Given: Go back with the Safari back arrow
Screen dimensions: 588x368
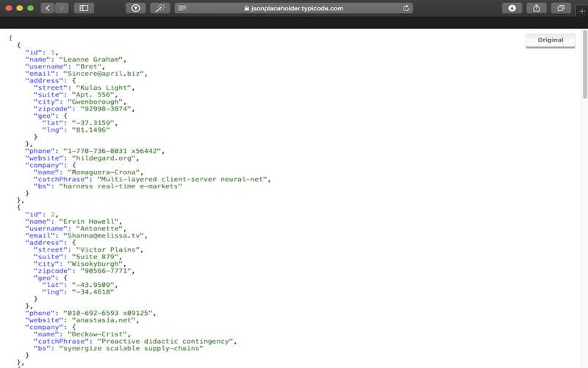Looking at the screenshot, I should [48, 8].
